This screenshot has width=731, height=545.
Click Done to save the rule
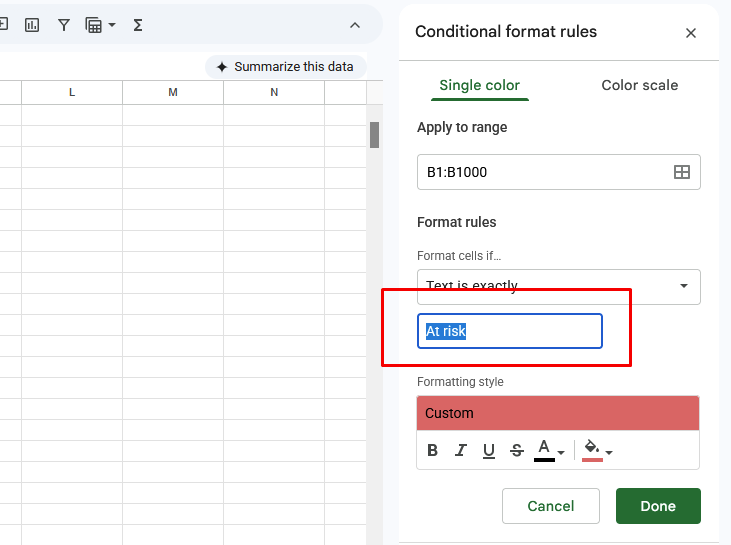click(658, 506)
